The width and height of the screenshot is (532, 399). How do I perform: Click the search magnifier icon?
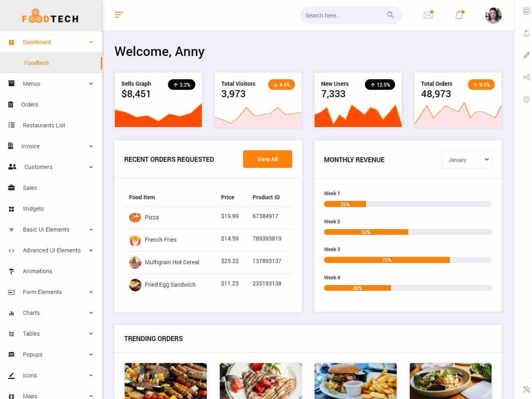pos(390,15)
